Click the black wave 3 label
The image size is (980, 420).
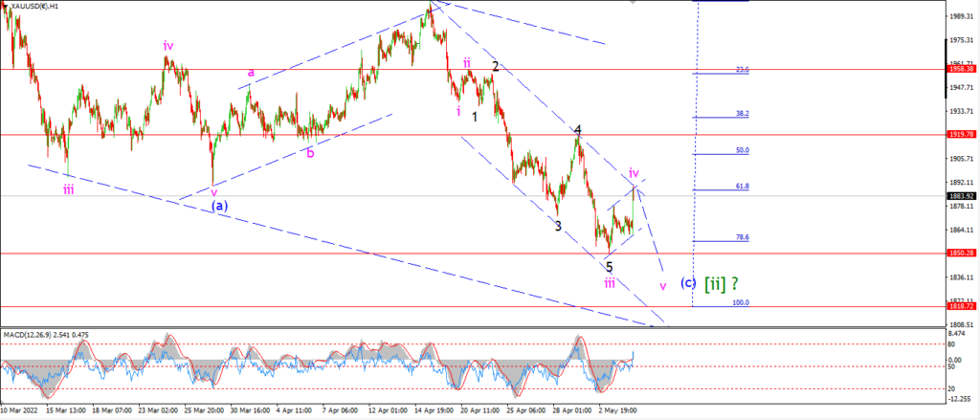click(x=558, y=226)
